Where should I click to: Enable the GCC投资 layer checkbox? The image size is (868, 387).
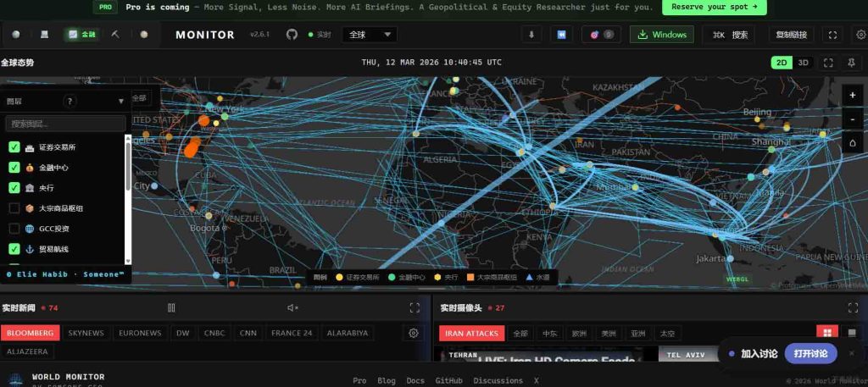pos(14,229)
